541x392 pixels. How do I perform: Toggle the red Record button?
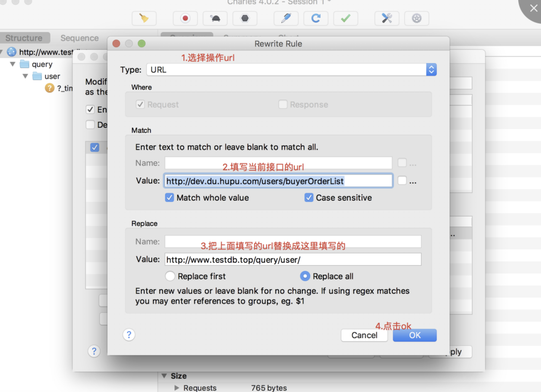[x=185, y=18]
